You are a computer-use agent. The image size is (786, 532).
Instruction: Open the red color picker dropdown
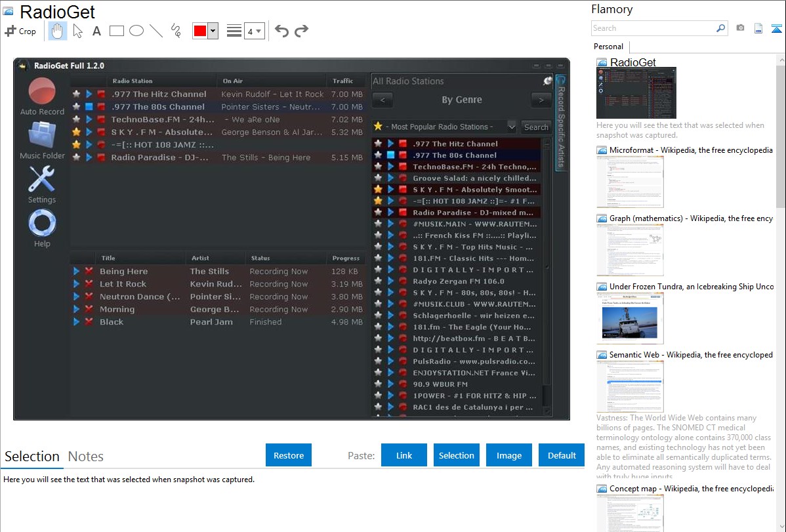(x=213, y=31)
